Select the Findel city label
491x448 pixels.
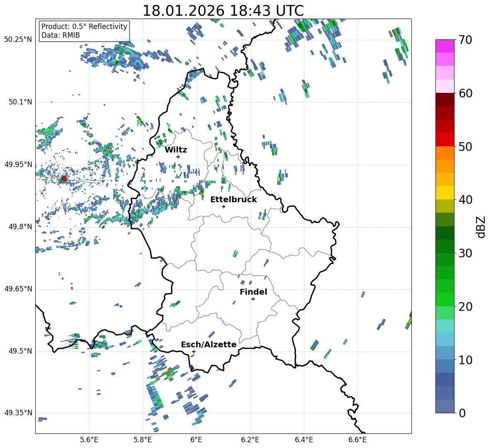(x=253, y=292)
